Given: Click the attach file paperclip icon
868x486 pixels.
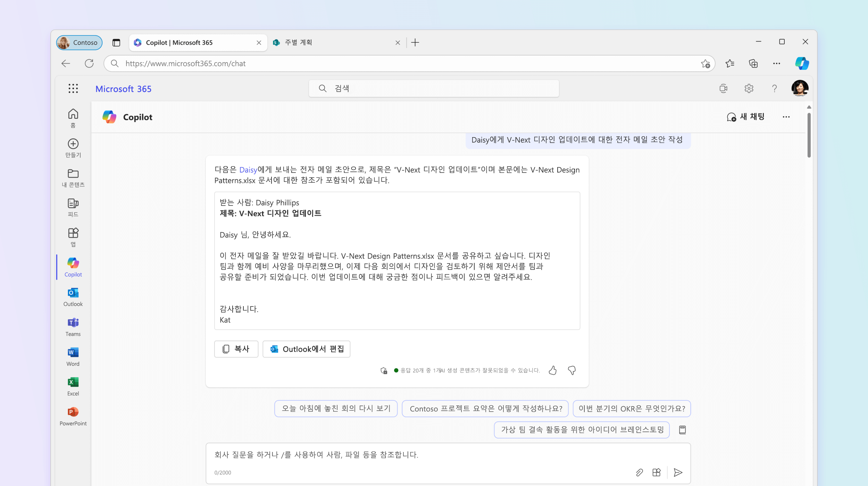Looking at the screenshot, I should [639, 472].
